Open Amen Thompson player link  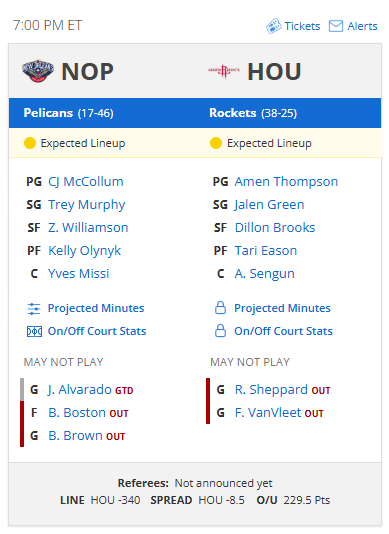pyautogui.click(x=286, y=182)
